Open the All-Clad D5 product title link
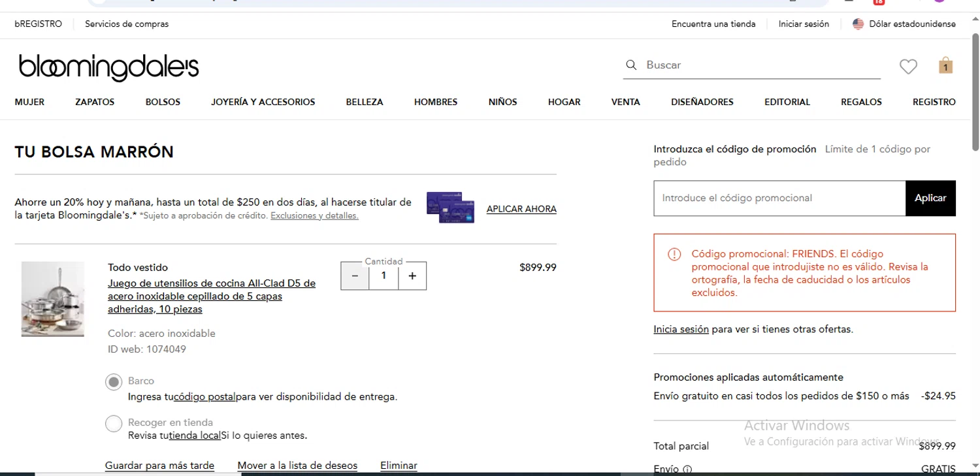The image size is (980, 476). [x=212, y=296]
